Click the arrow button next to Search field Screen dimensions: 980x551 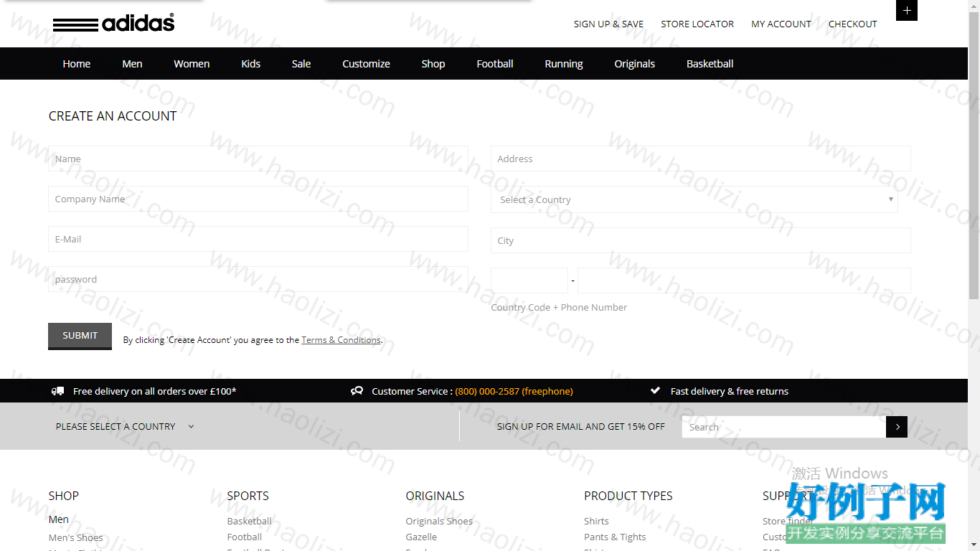click(897, 427)
